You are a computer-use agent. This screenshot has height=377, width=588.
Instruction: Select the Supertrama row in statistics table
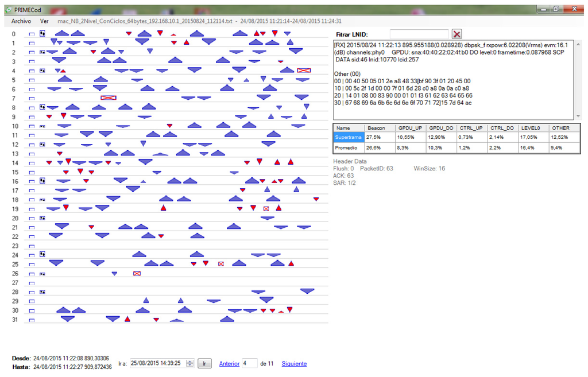click(348, 138)
